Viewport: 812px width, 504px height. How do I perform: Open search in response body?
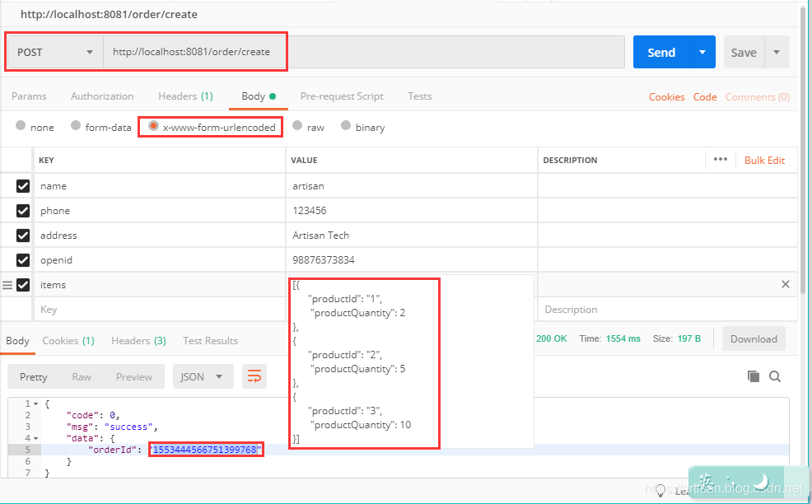pos(775,376)
